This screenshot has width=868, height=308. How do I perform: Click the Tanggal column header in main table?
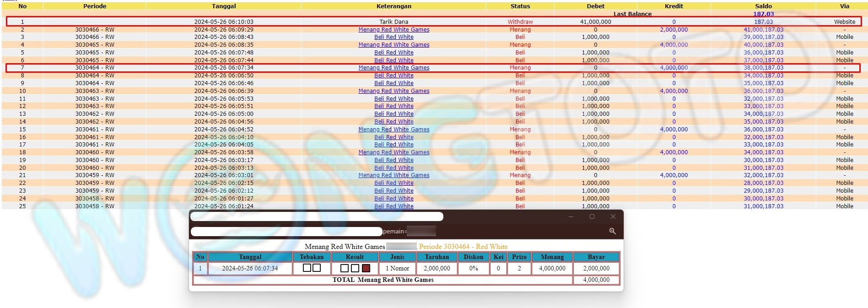click(224, 6)
